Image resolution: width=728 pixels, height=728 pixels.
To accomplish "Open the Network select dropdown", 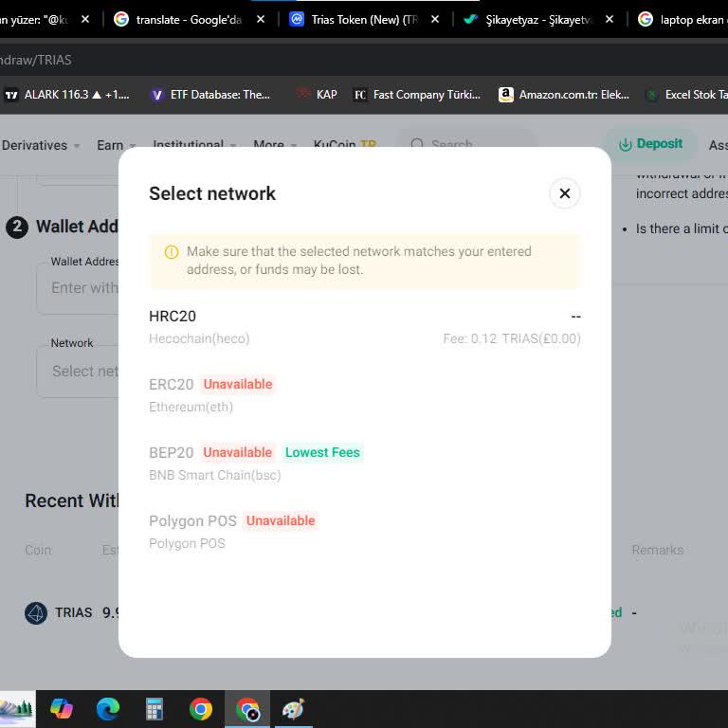I will [79, 371].
